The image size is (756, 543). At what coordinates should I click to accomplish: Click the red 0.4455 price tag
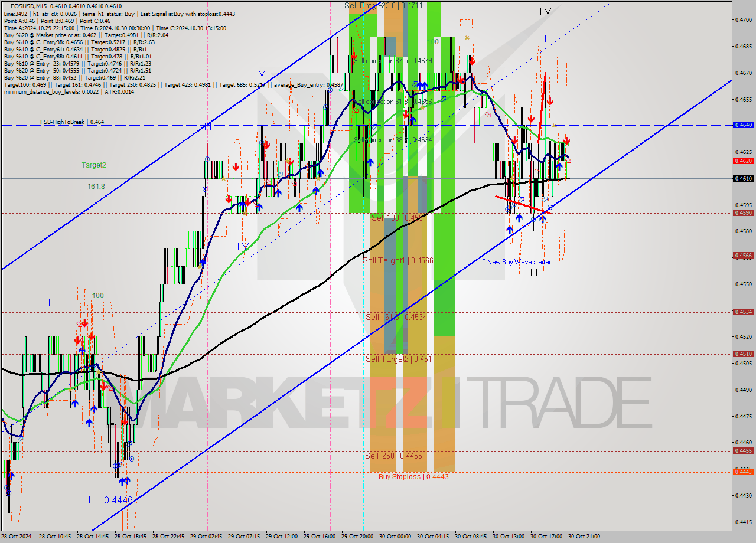click(743, 451)
